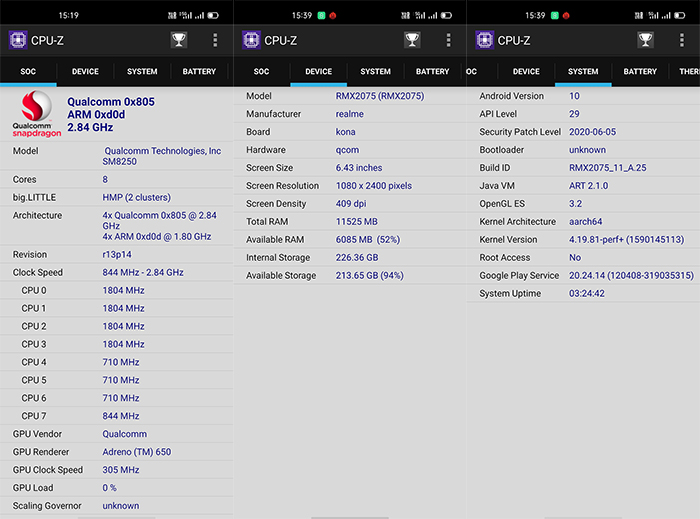This screenshot has width=700, height=519.
Task: Open overflow menu in left CPU-Z screen
Action: click(215, 40)
